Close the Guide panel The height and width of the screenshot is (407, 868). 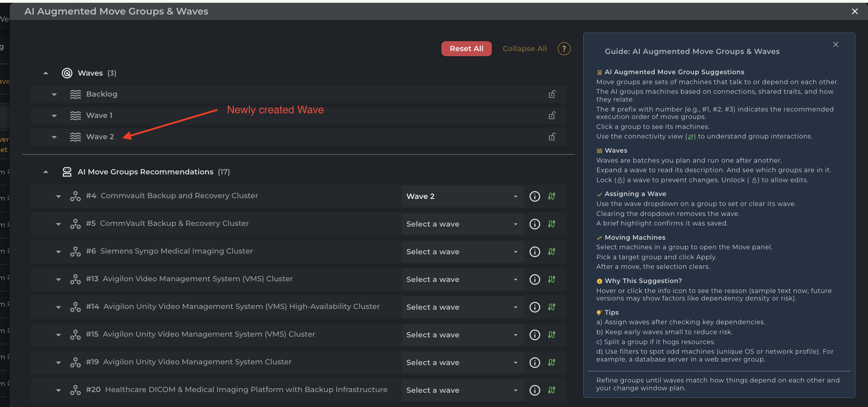tap(835, 44)
